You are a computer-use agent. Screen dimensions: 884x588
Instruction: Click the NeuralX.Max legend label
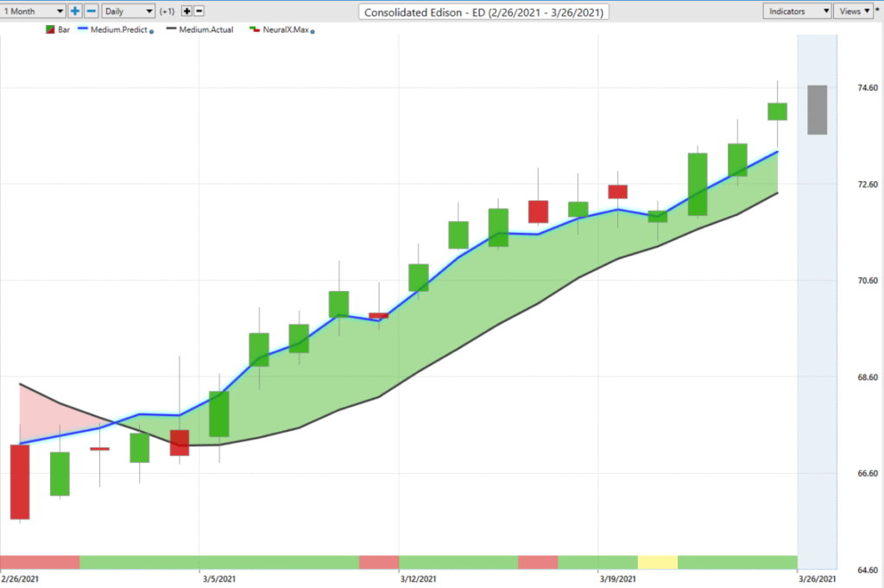click(x=286, y=30)
